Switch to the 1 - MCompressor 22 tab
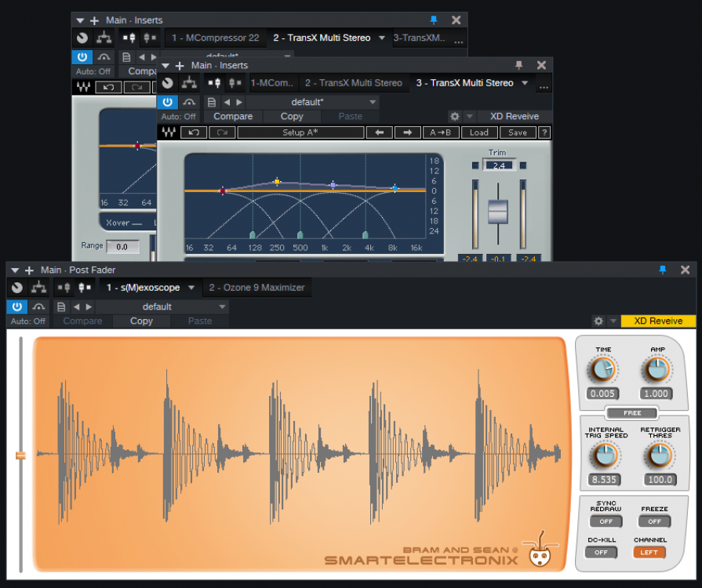This screenshot has width=702, height=588. [216, 38]
